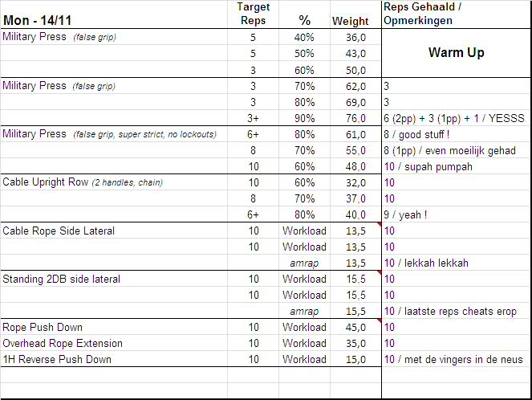
Task: Click the "Standing 2DB side lateral" cell
Action: (64, 279)
